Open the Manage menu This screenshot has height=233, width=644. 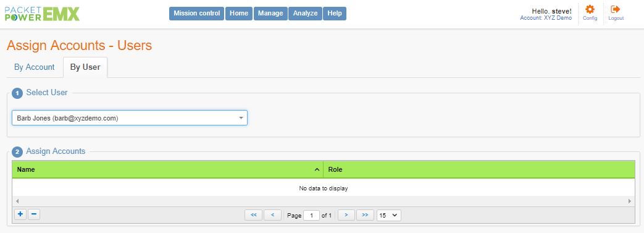coord(270,13)
